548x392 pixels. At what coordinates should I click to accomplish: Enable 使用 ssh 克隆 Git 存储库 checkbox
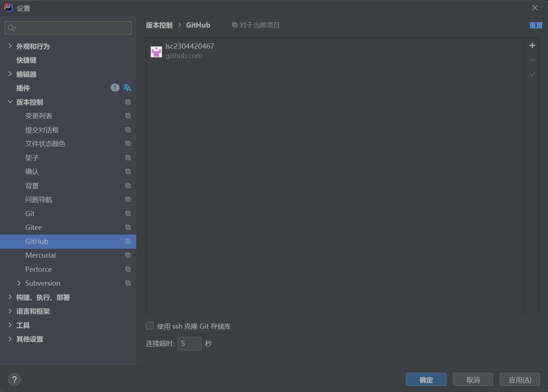[150, 326]
